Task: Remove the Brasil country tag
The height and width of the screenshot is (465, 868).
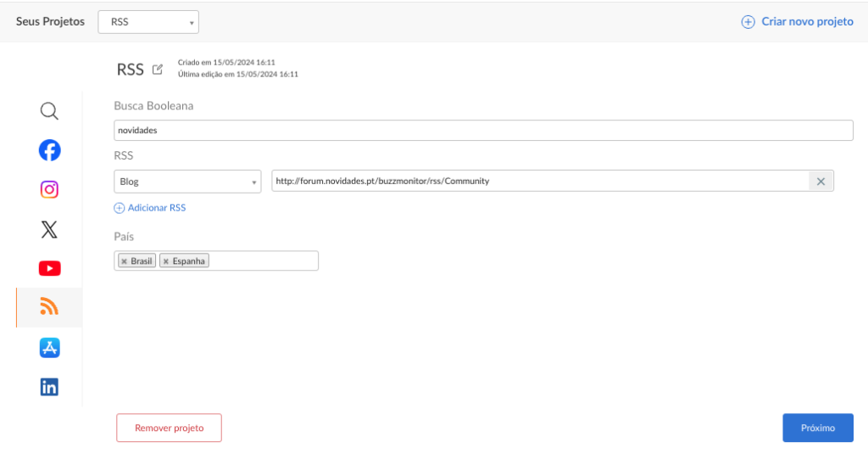Action: [124, 261]
